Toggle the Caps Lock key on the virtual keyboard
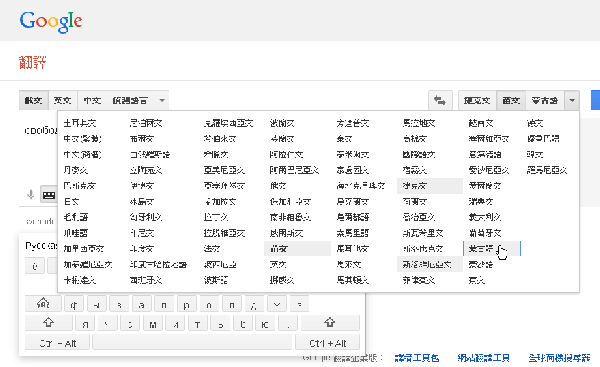 pyautogui.click(x=43, y=303)
